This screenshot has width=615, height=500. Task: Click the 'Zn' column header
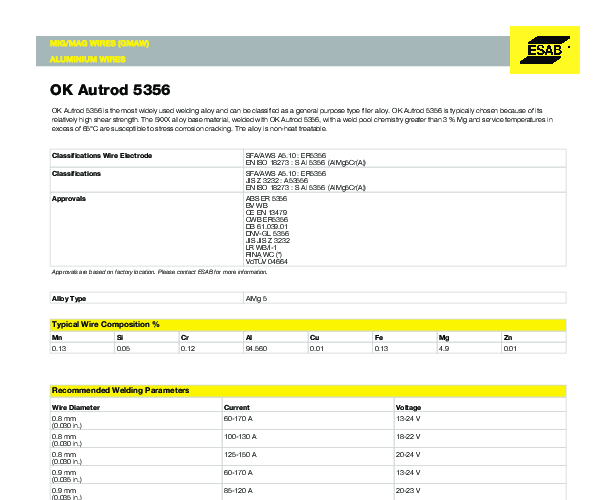tap(508, 338)
